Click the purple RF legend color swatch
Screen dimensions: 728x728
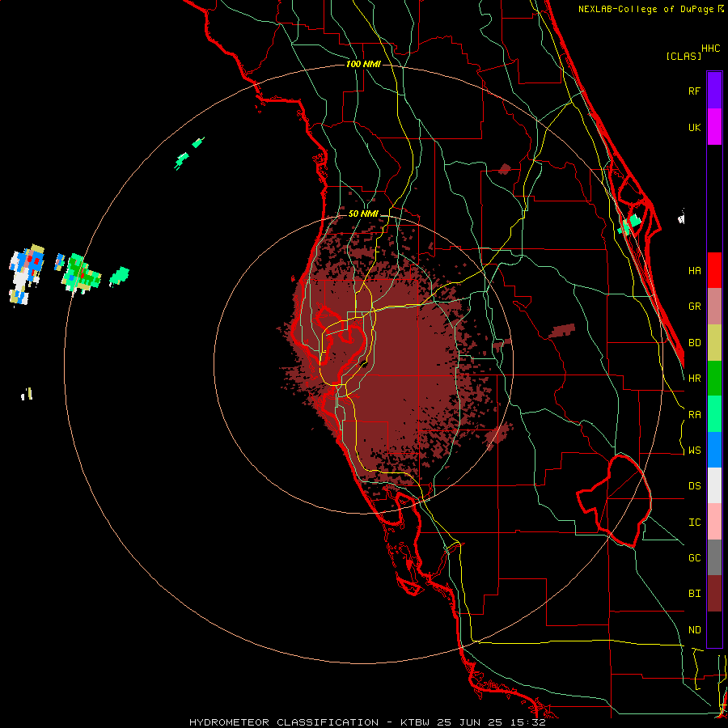pos(714,91)
